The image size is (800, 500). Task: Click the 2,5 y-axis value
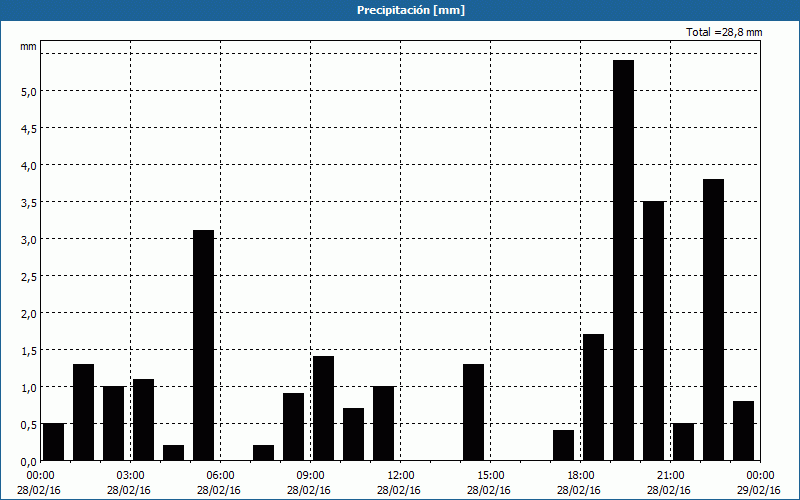[29, 277]
